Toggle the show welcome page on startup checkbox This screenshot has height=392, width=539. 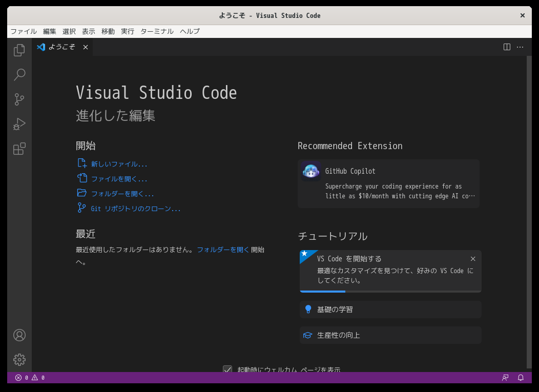(227, 369)
